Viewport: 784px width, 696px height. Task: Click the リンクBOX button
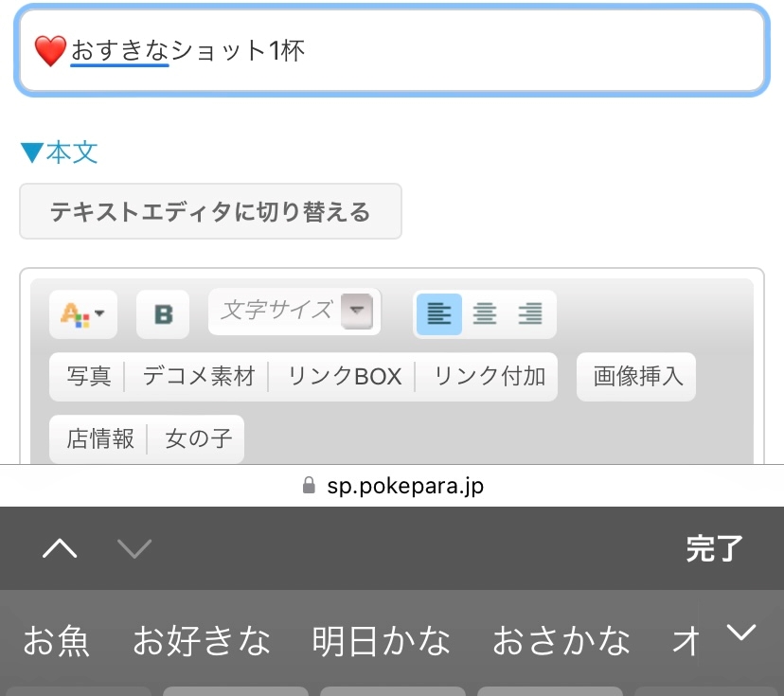click(345, 377)
